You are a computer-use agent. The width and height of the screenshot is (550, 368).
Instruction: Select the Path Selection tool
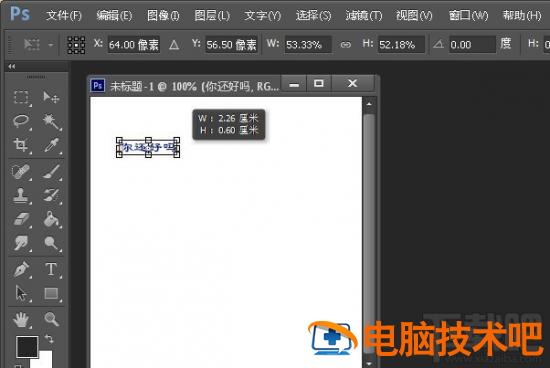point(21,293)
